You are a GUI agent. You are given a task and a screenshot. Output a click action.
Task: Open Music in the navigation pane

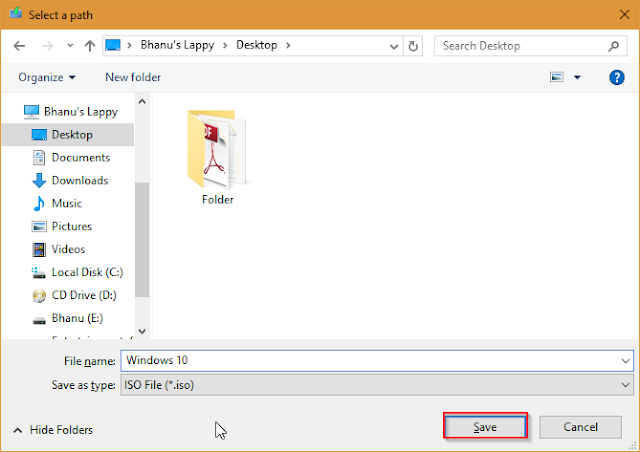pos(67,203)
